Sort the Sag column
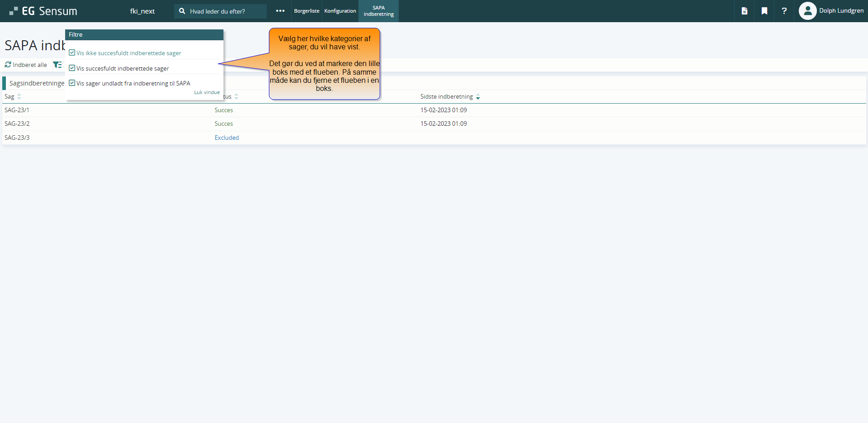Image resolution: width=868 pixels, height=423 pixels. point(19,97)
